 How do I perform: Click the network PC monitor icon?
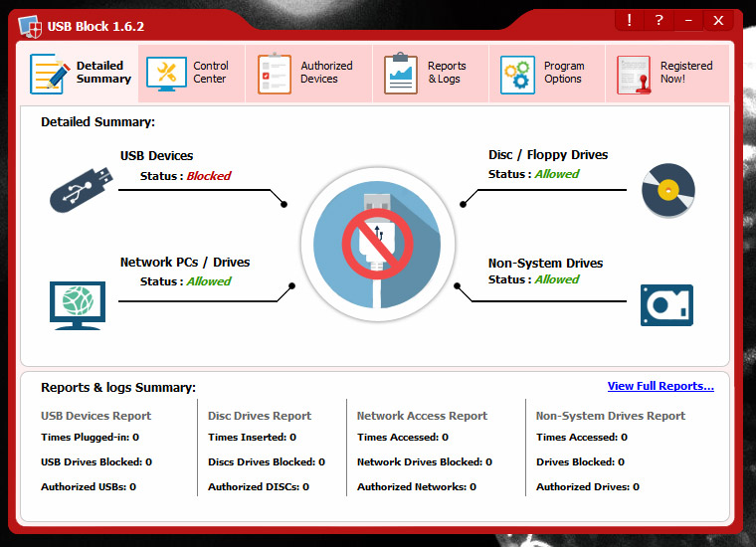tap(77, 304)
